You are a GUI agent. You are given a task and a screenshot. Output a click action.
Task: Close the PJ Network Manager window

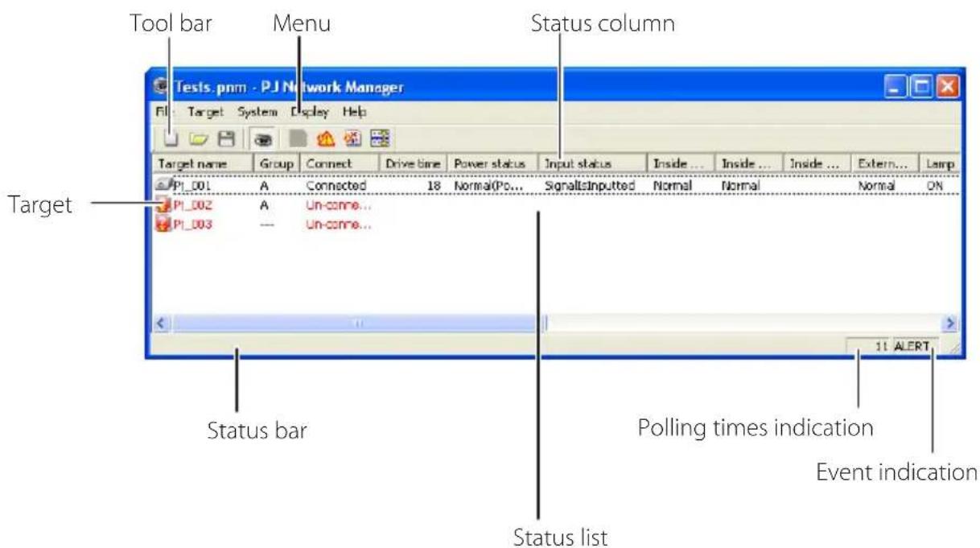coord(949,84)
